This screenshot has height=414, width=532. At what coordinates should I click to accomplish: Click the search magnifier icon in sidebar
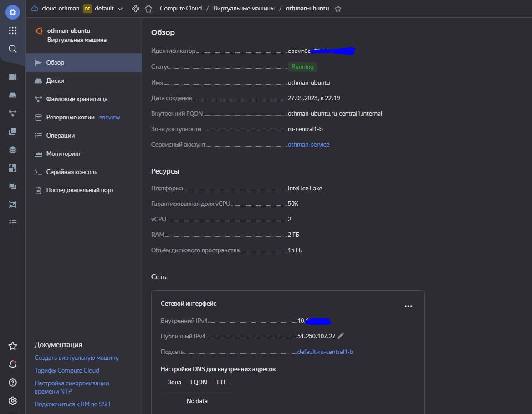coord(13,49)
